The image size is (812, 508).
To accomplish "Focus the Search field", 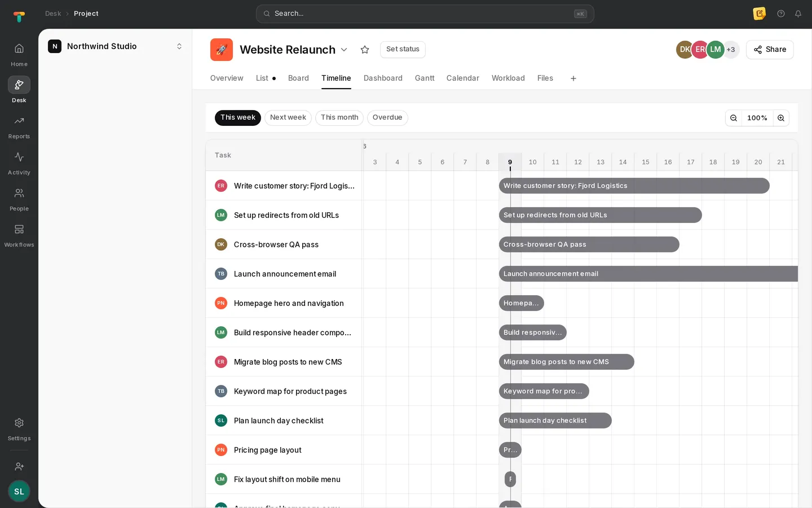I will 425,14.
